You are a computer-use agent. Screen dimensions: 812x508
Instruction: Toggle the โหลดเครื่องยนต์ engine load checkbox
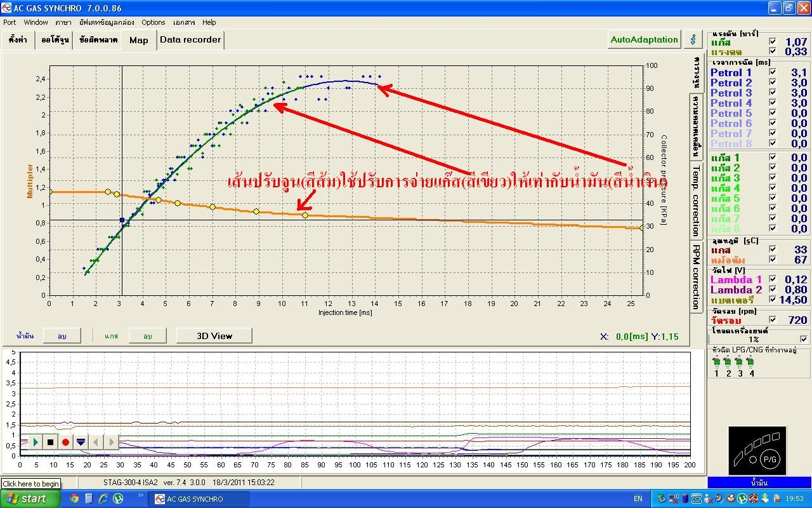tap(804, 340)
